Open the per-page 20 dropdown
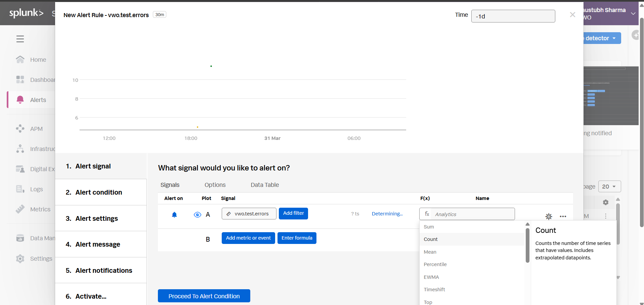Screen dimensions: 644x305 click(609, 187)
